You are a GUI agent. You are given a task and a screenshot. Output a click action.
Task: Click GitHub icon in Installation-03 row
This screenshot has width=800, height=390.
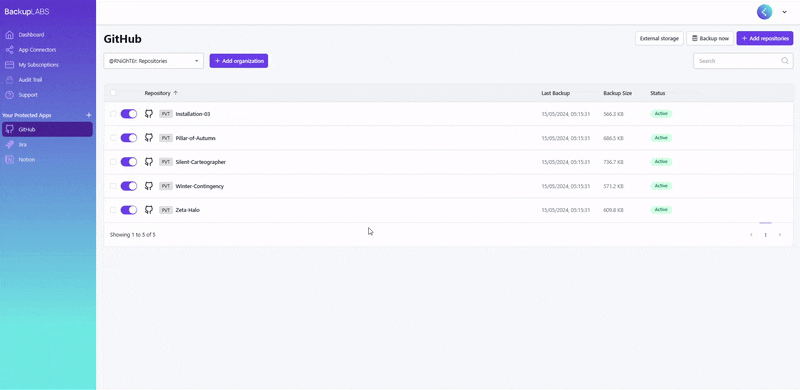(149, 114)
